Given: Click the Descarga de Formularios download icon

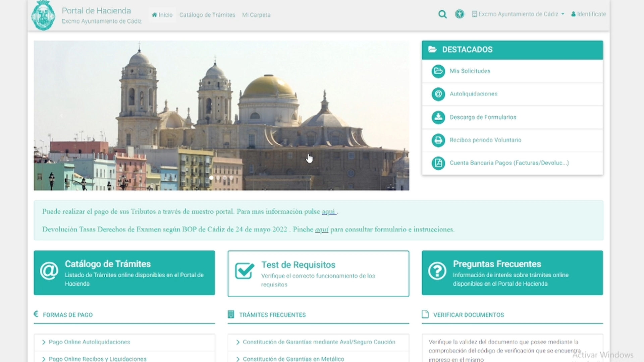Looking at the screenshot, I should point(438,117).
